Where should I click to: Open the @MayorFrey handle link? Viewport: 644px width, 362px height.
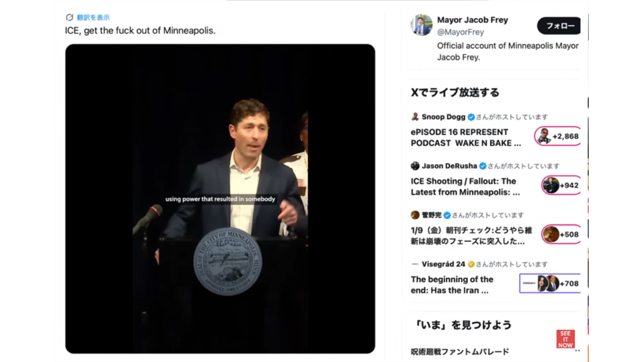click(460, 32)
